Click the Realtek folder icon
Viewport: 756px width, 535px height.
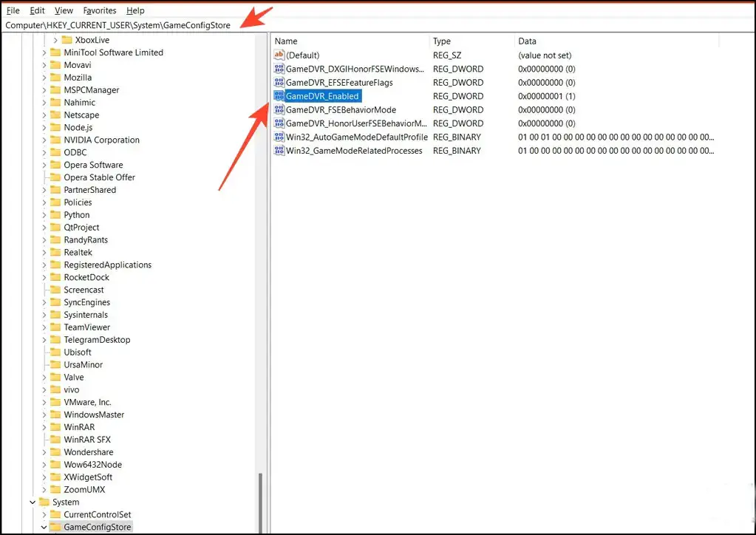point(56,252)
